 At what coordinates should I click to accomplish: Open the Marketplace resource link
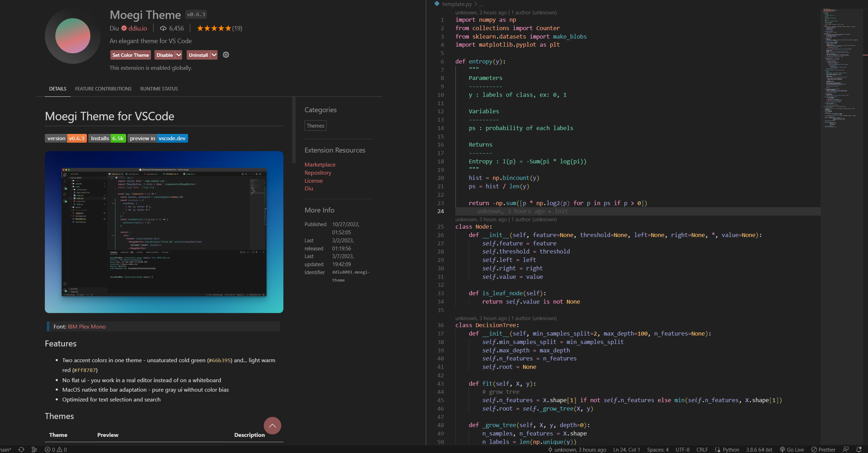(320, 164)
